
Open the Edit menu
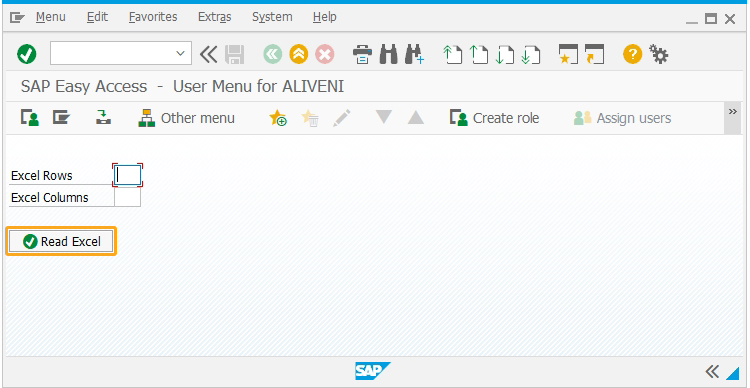click(x=98, y=17)
